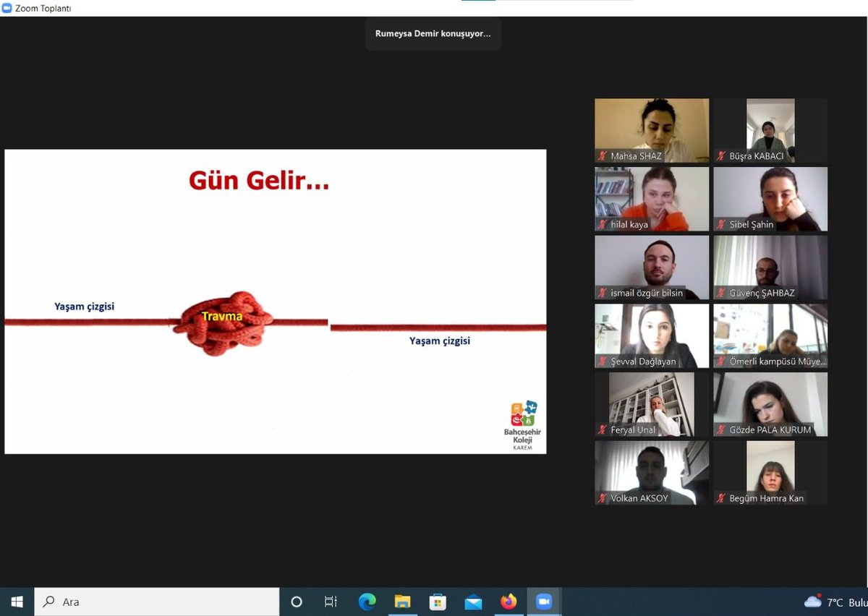Image resolution: width=868 pixels, height=616 pixels.
Task: Select Sibel Şahin video tile
Action: point(770,199)
